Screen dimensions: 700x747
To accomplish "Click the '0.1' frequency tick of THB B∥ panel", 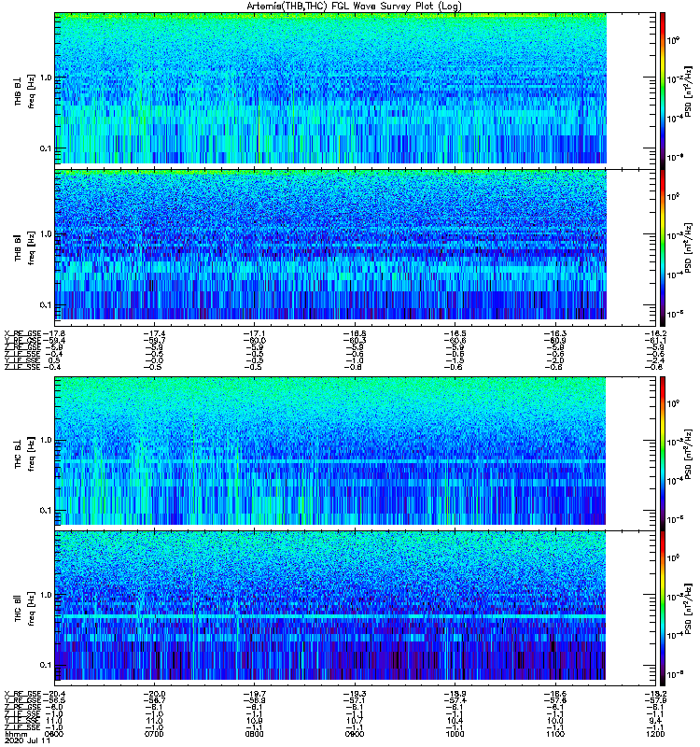I will 45,305.
